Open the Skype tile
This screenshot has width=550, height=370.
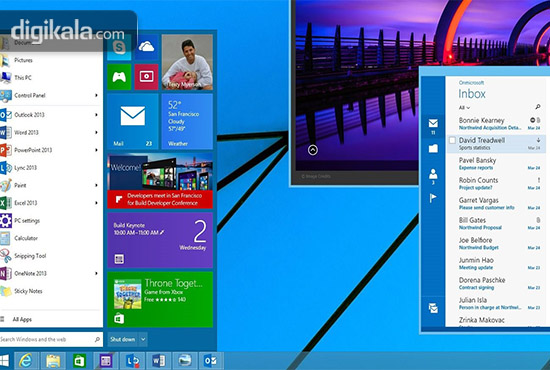pos(119,47)
